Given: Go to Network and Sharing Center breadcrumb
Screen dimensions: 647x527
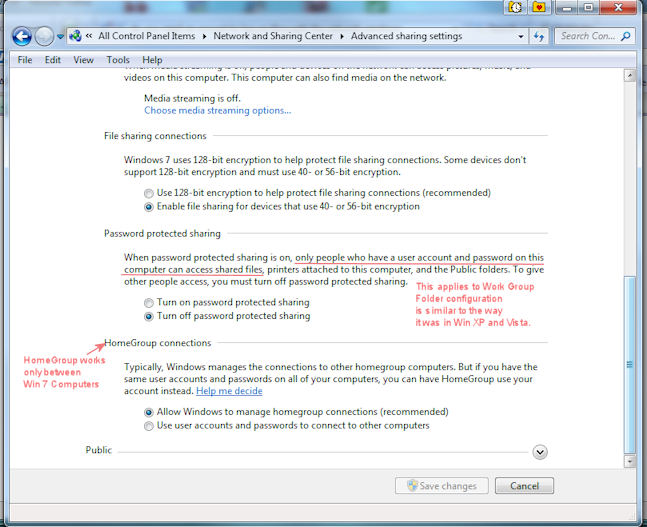Looking at the screenshot, I should [x=273, y=36].
